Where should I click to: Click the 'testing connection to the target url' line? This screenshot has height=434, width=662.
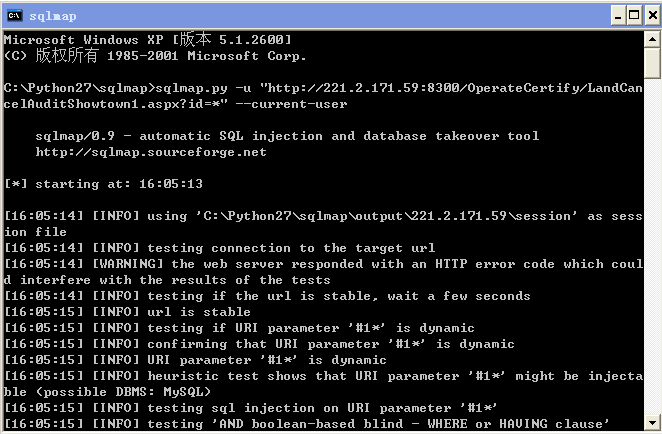pyautogui.click(x=220, y=248)
